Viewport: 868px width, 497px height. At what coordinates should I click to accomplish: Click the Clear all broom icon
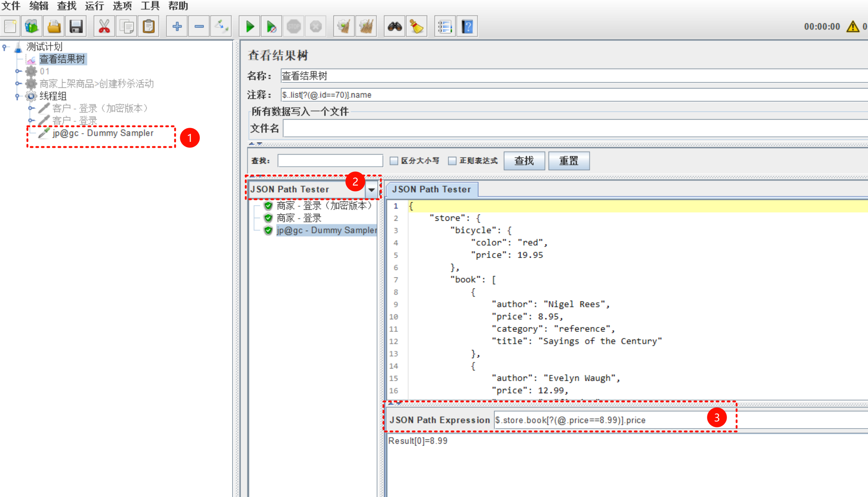coord(366,27)
